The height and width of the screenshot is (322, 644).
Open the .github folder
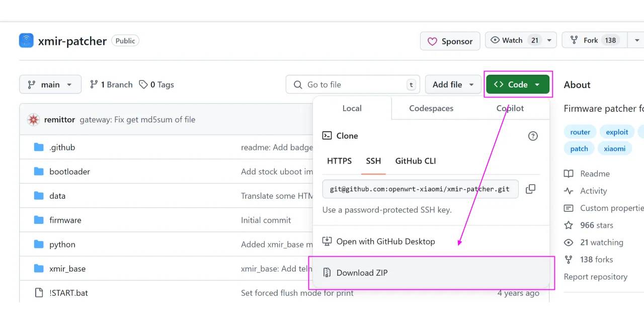62,147
